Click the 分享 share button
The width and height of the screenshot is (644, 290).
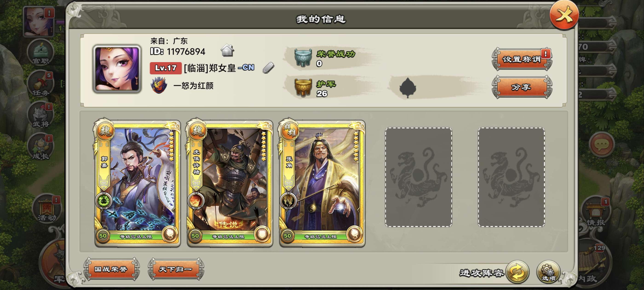coord(522,87)
